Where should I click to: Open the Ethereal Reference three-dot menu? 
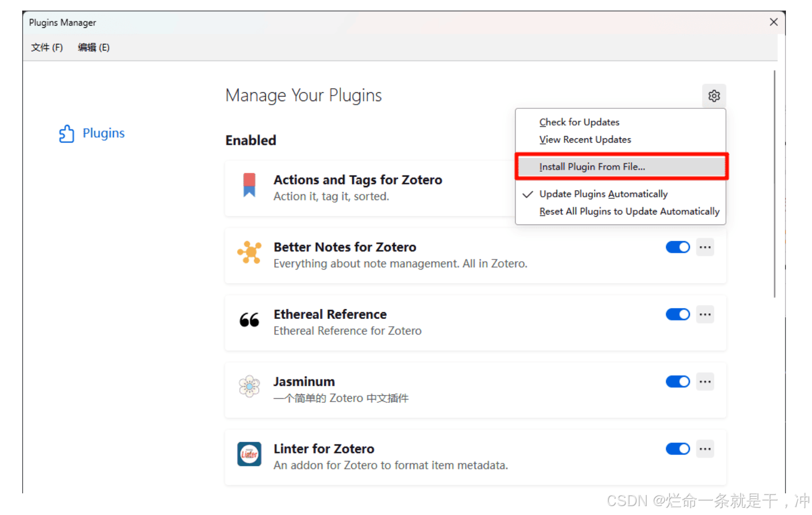[x=705, y=314]
